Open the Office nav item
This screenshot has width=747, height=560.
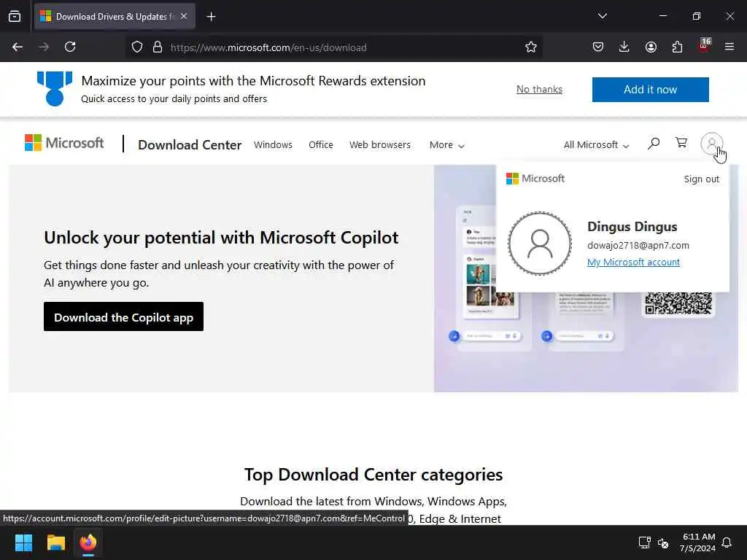(x=321, y=145)
